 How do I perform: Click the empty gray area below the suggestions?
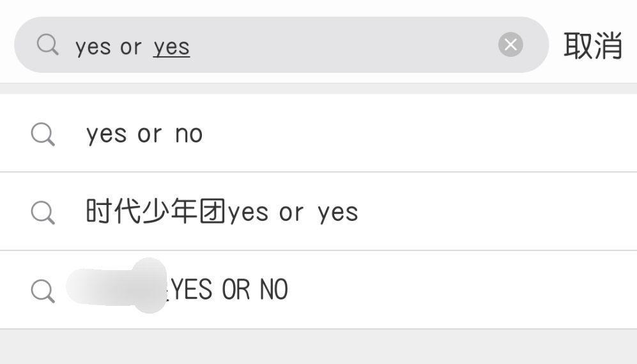tap(318, 347)
